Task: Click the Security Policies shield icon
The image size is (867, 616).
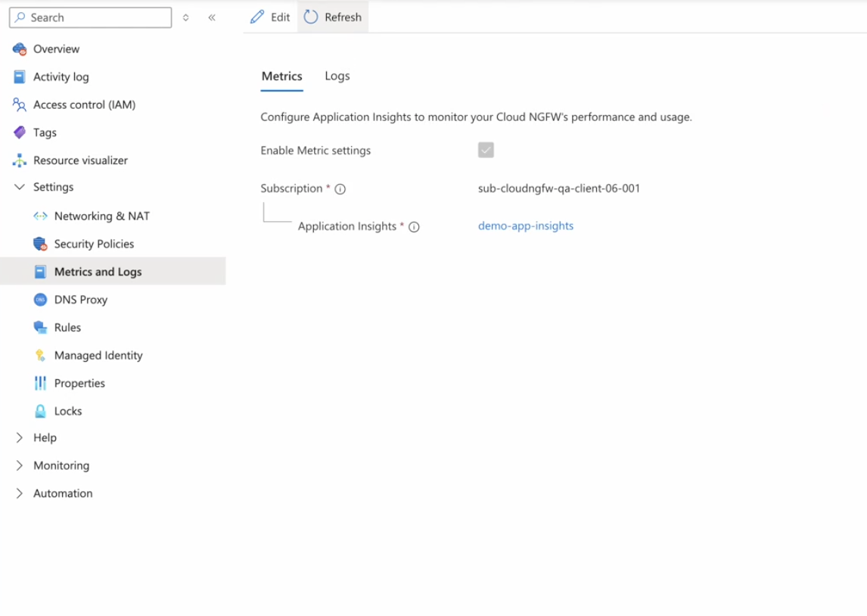Action: point(41,244)
